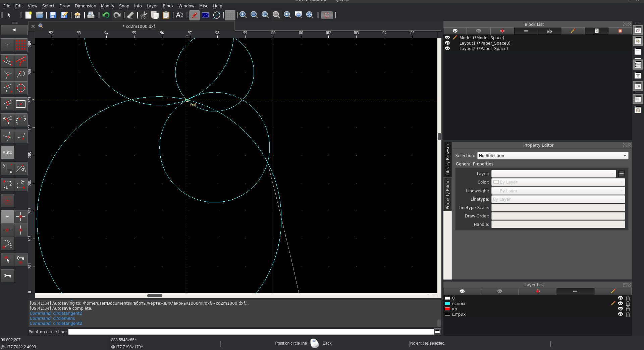Click the Add Block red plus icon
This screenshot has height=350, width=644.
(x=502, y=31)
